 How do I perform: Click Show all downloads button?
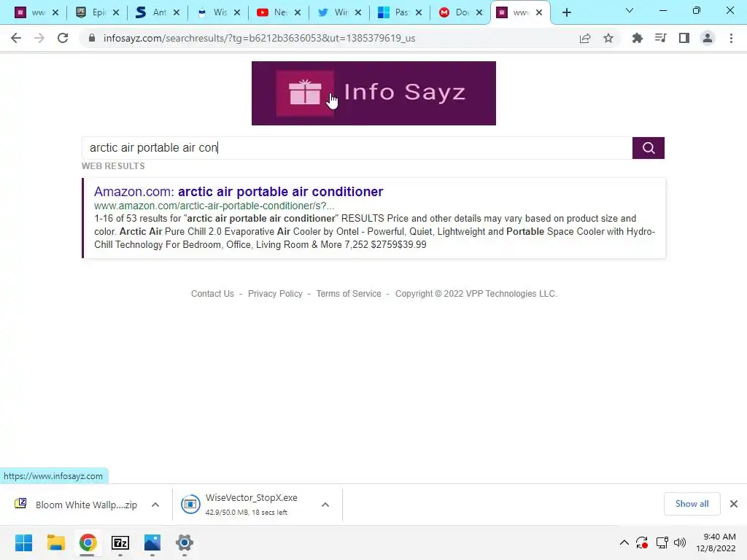692,504
